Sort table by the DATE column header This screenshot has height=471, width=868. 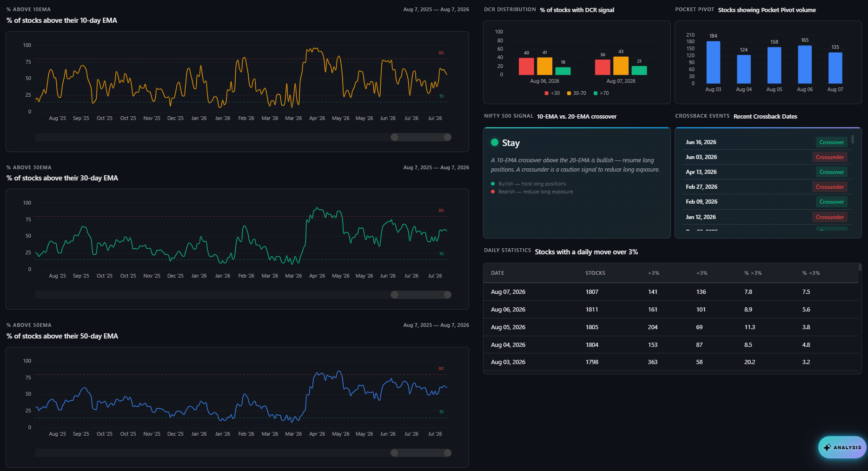[x=497, y=273]
